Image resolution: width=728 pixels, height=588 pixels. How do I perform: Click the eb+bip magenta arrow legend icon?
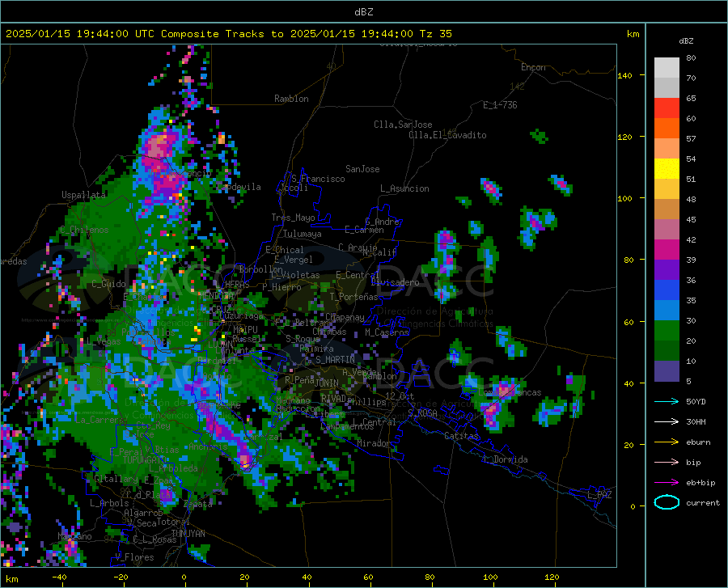667,483
